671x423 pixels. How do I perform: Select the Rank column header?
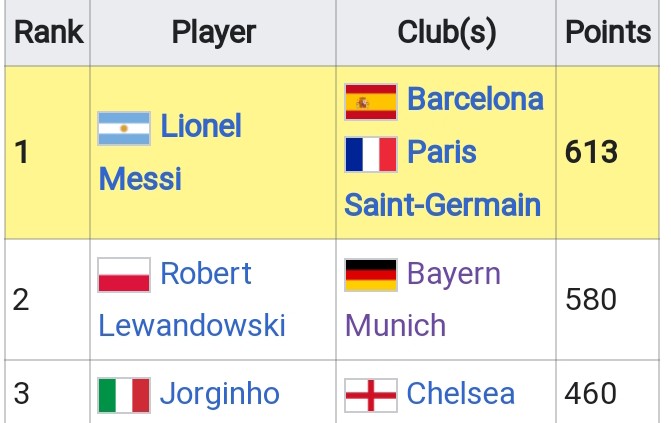tap(48, 33)
